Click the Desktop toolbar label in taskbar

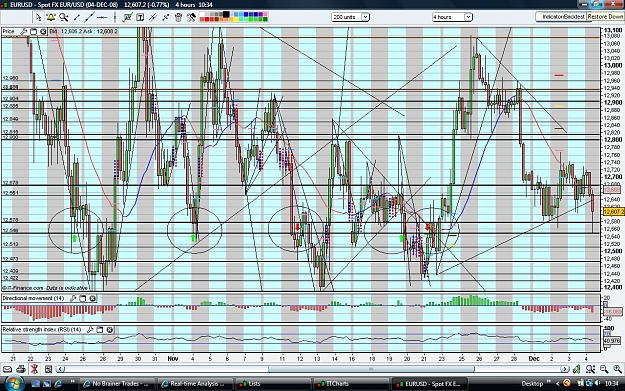[532, 383]
